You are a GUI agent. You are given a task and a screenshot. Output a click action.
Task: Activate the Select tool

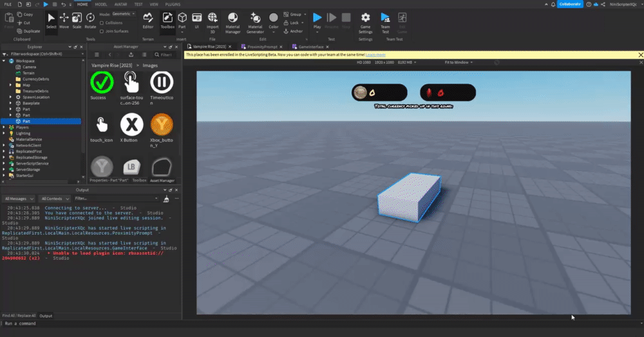pos(51,21)
